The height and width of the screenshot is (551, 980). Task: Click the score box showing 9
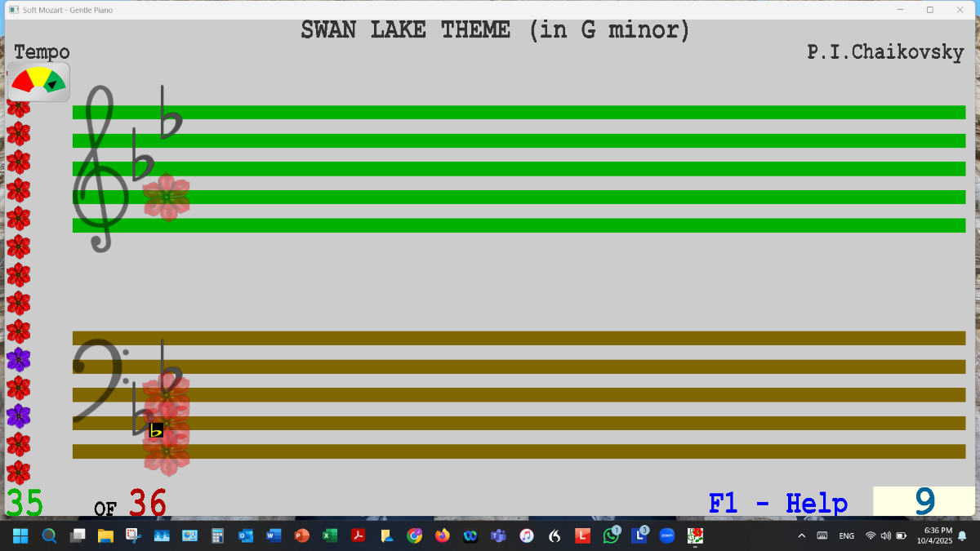(x=923, y=501)
